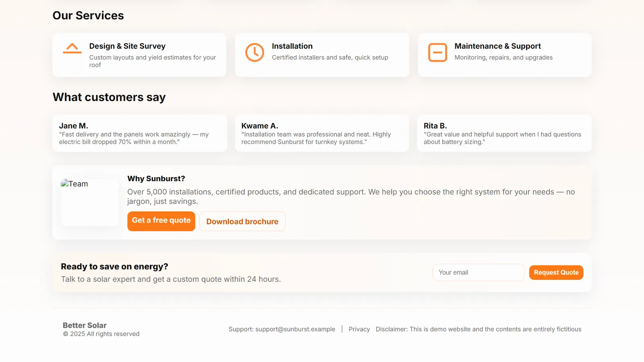Click the Request Quote button

556,273
